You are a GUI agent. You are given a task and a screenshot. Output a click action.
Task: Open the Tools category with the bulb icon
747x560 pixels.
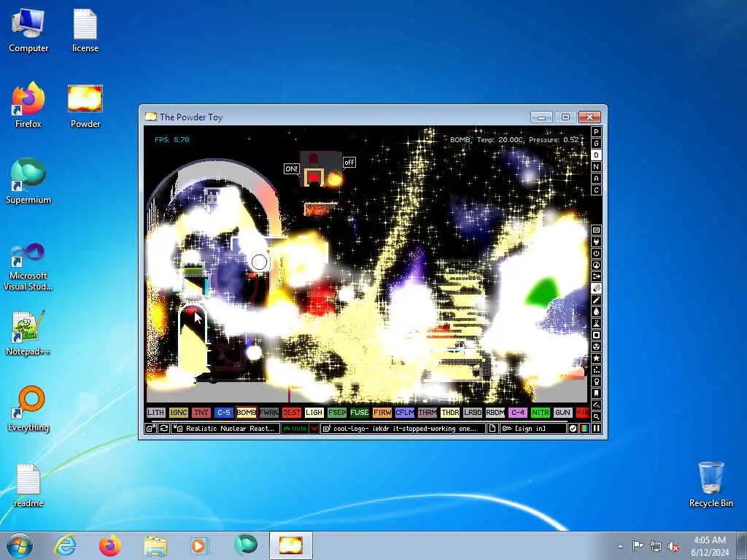coord(596,381)
